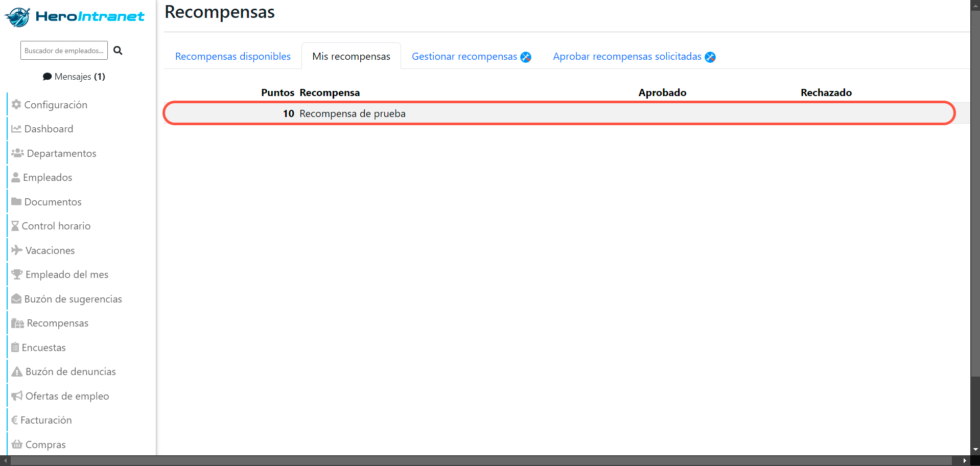This screenshot has height=466, width=980.
Task: Click the Empleados person icon
Action: tap(16, 177)
